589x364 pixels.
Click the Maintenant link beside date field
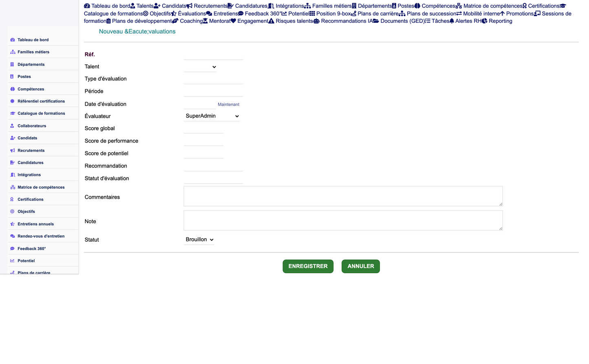pyautogui.click(x=229, y=105)
